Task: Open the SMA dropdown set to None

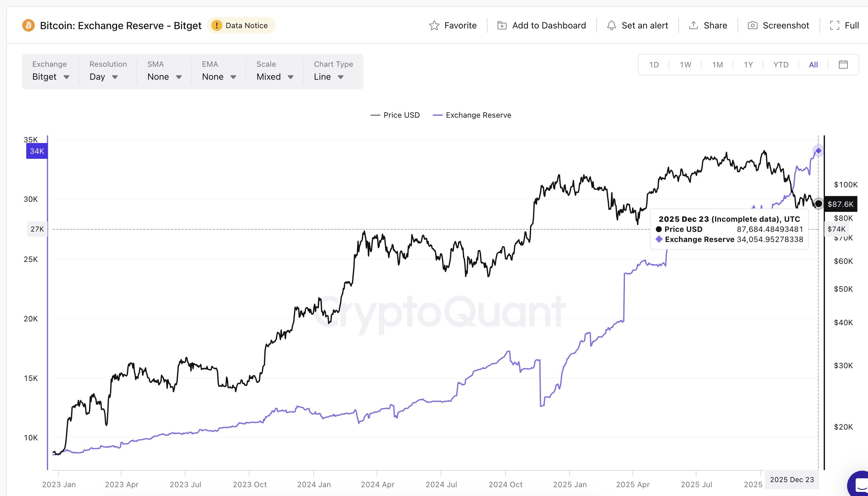Action: pos(164,77)
